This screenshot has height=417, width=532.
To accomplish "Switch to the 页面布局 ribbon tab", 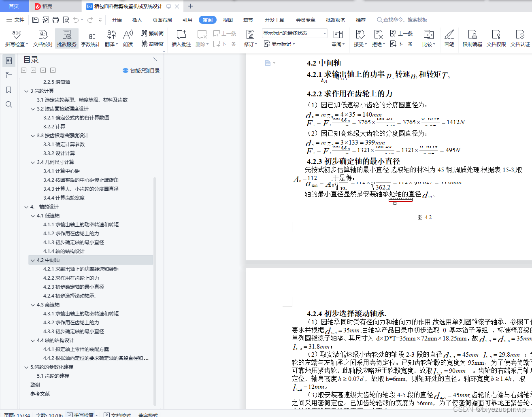I will (x=162, y=20).
